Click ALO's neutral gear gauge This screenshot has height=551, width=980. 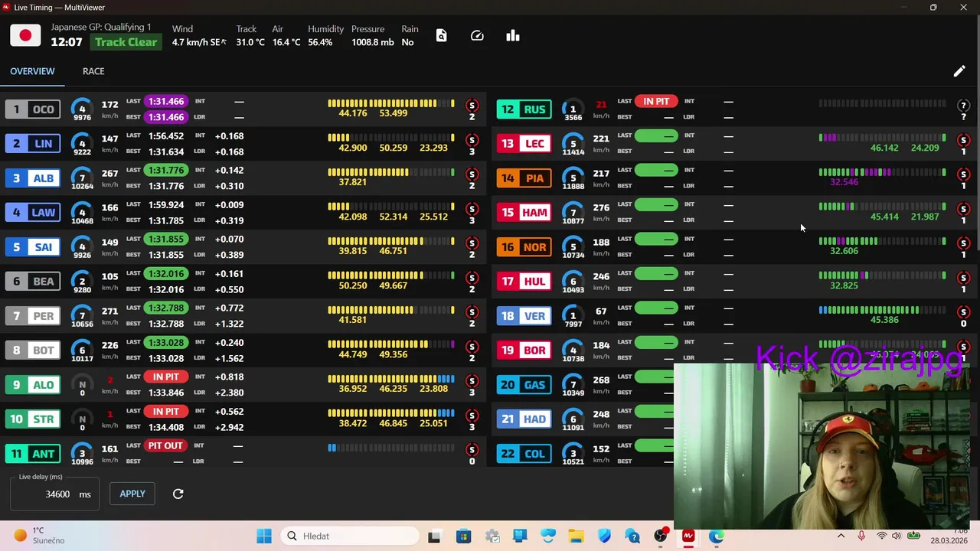pyautogui.click(x=82, y=385)
